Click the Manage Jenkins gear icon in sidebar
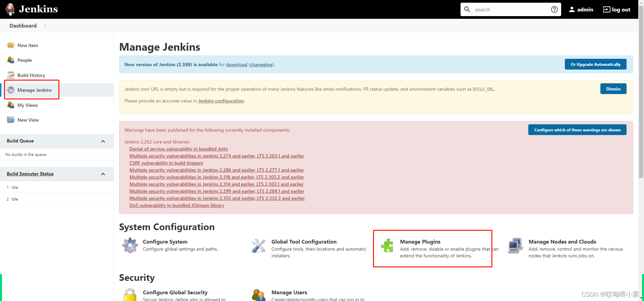This screenshot has width=644, height=301. [11, 90]
